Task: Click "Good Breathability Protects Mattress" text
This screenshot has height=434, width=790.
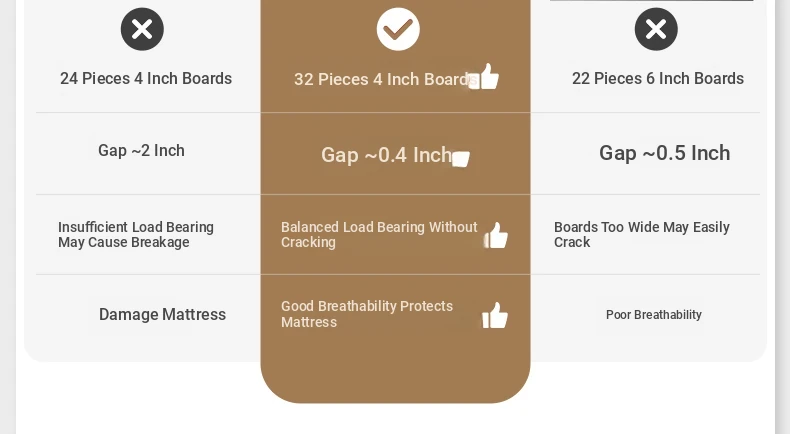Action: click(x=367, y=314)
